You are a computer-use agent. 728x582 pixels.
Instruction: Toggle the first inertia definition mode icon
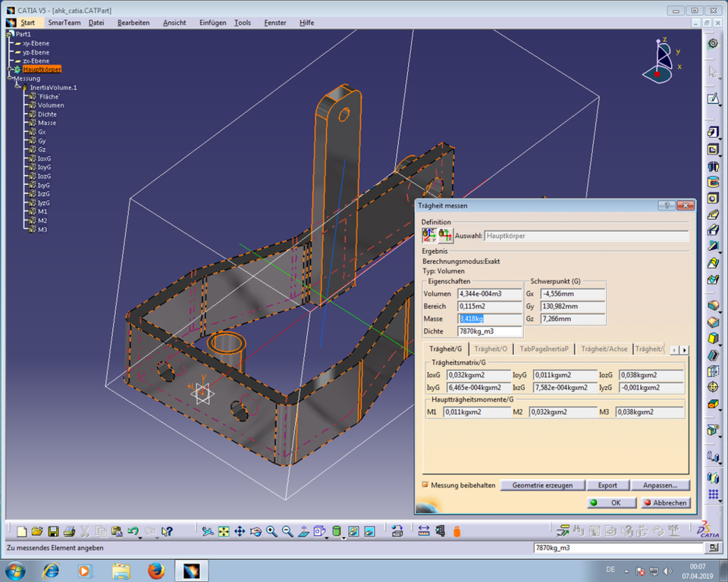click(x=428, y=236)
